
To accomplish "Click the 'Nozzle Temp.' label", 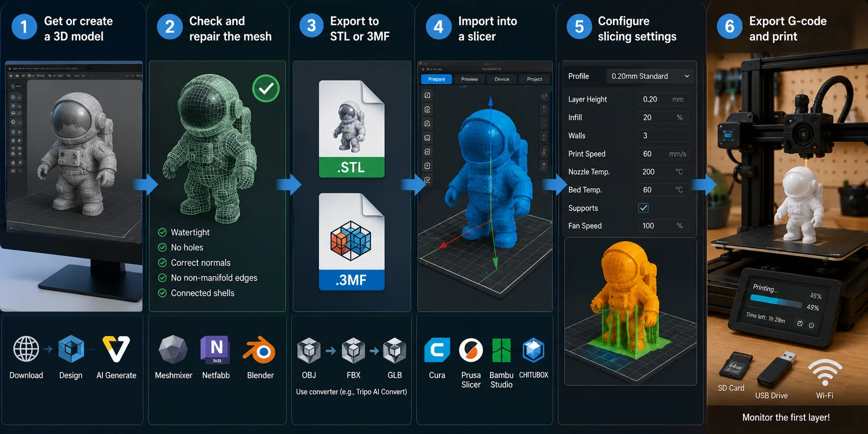I will click(x=589, y=172).
